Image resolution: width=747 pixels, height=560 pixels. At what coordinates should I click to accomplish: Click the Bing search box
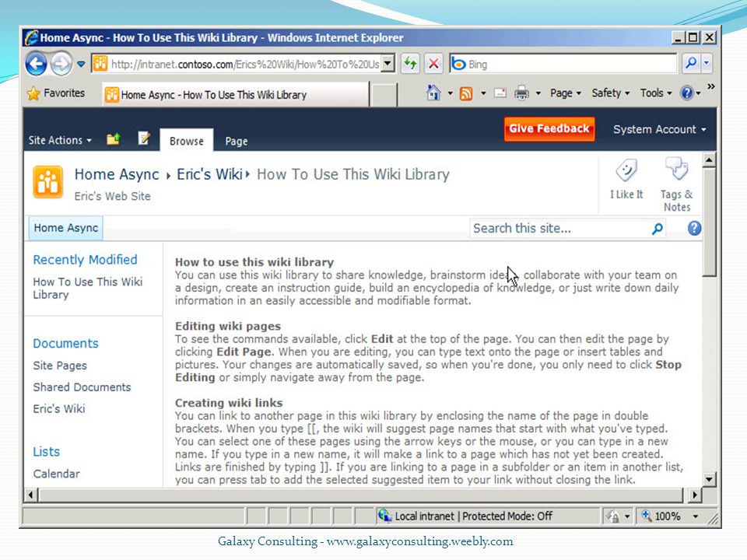[x=563, y=64]
